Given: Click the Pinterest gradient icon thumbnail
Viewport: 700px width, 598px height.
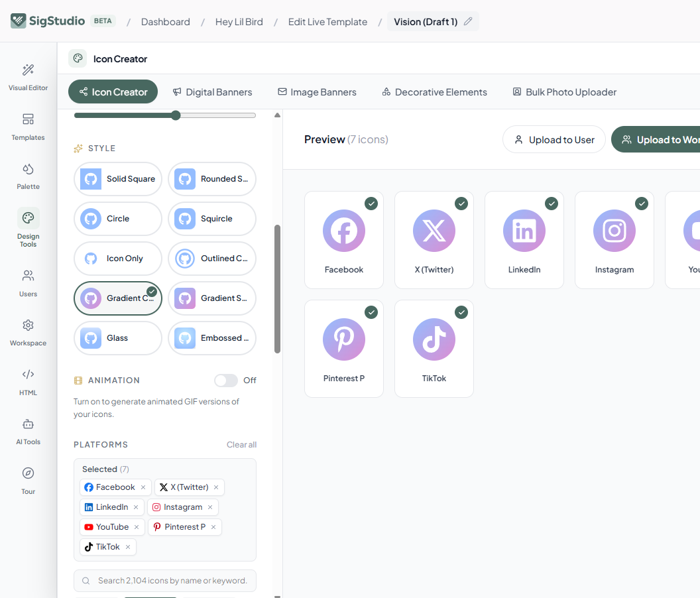Looking at the screenshot, I should tap(344, 339).
